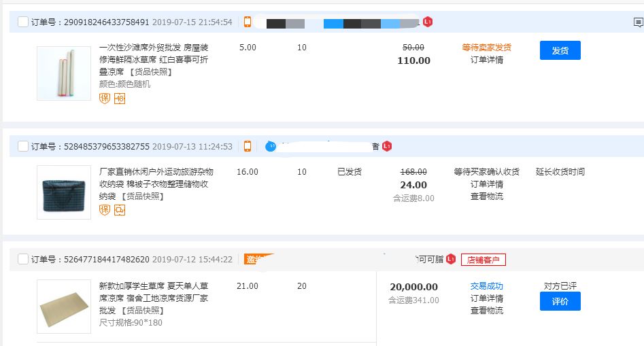Viewport: 644px width, 346px height.
Task: Click 48-hour shipping badge under beach mat
Action: 120,99
